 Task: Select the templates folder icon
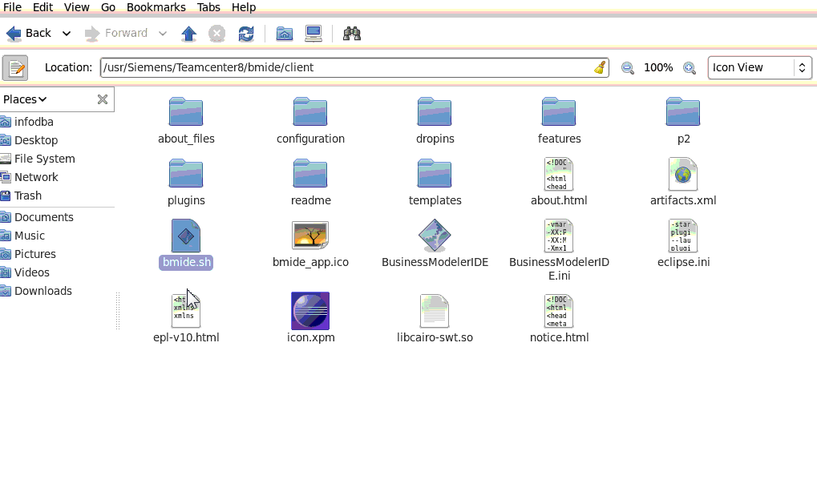pos(435,173)
